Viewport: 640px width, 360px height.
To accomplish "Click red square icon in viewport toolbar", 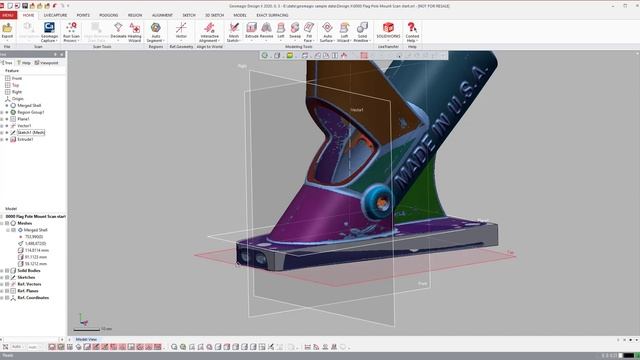I will coord(364,56).
